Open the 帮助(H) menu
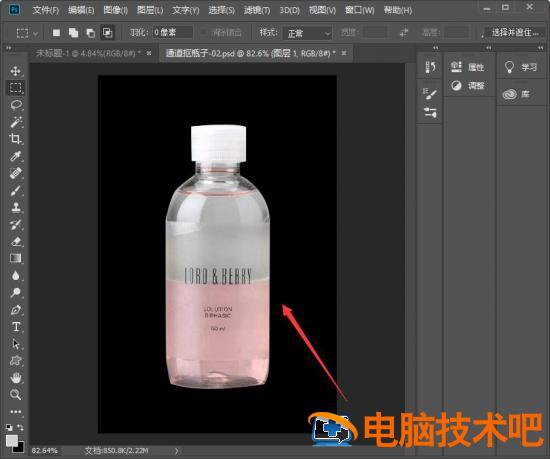 coord(398,10)
